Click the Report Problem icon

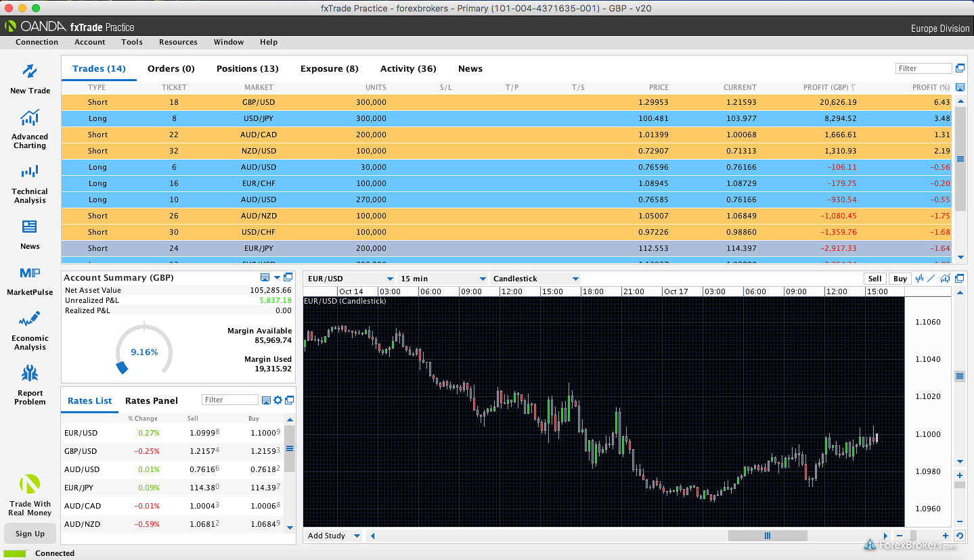(x=30, y=373)
